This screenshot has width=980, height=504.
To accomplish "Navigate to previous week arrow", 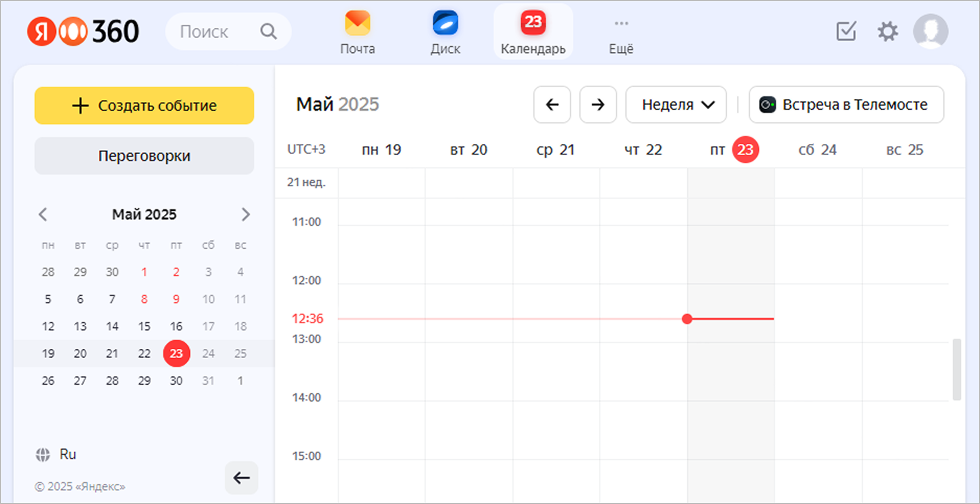I will tap(552, 105).
